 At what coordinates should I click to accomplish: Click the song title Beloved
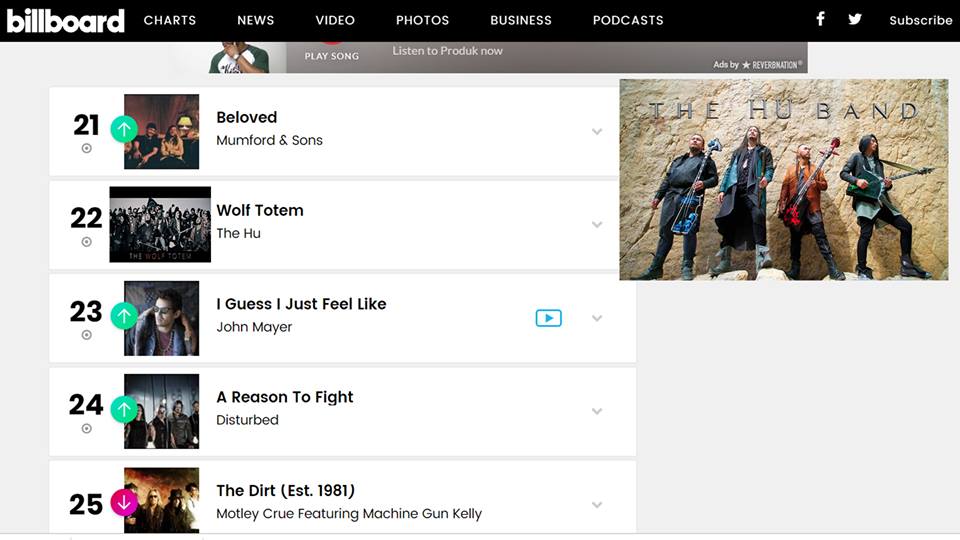click(247, 117)
